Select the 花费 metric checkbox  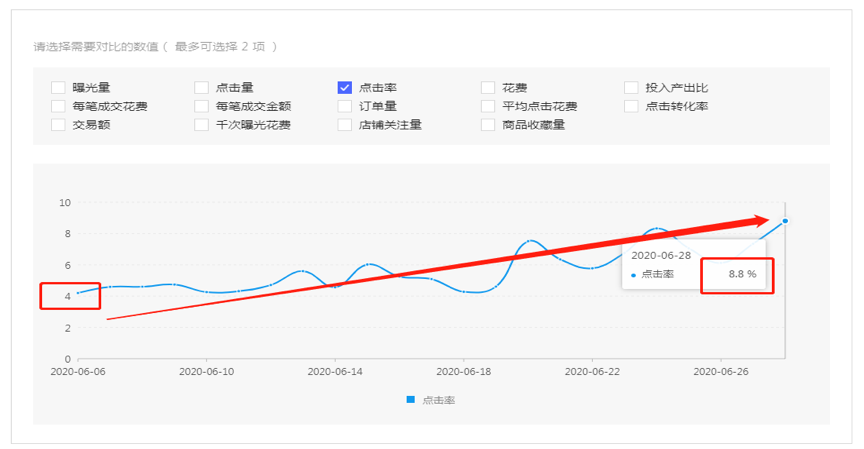[x=488, y=88]
